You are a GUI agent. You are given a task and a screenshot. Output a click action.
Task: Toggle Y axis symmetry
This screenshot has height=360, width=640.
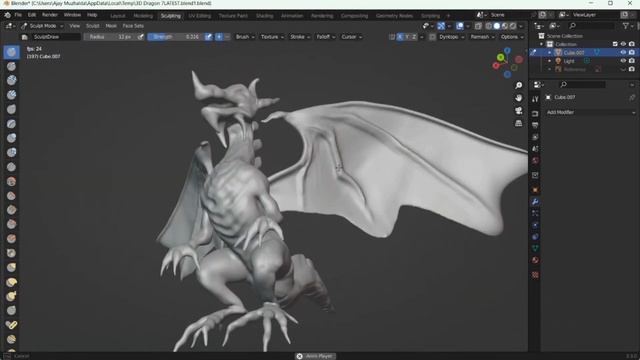[407, 37]
